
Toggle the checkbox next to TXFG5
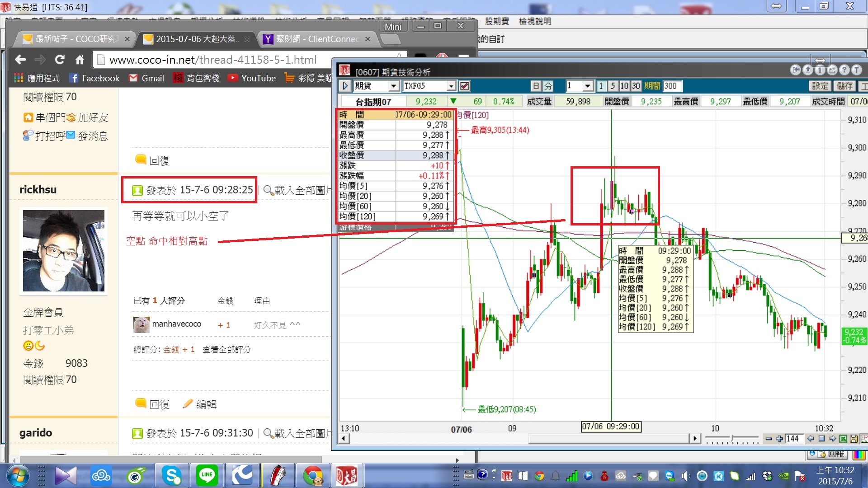464,86
